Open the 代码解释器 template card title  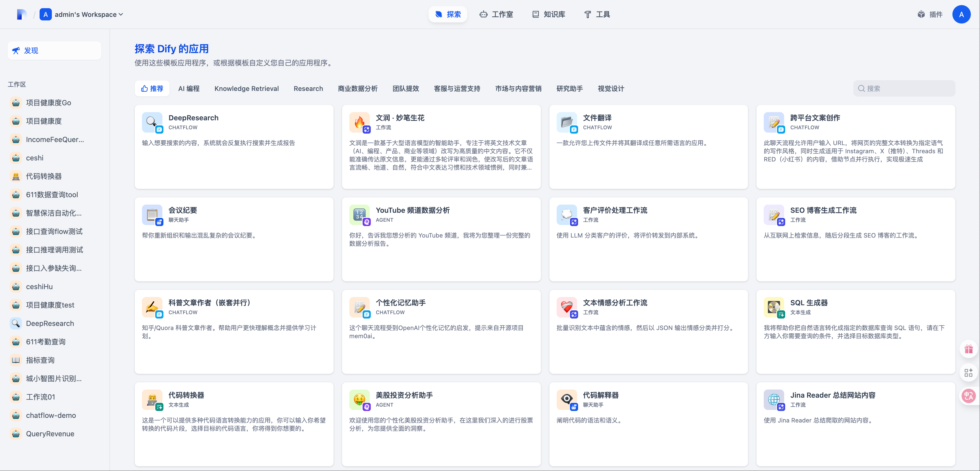[x=601, y=395]
